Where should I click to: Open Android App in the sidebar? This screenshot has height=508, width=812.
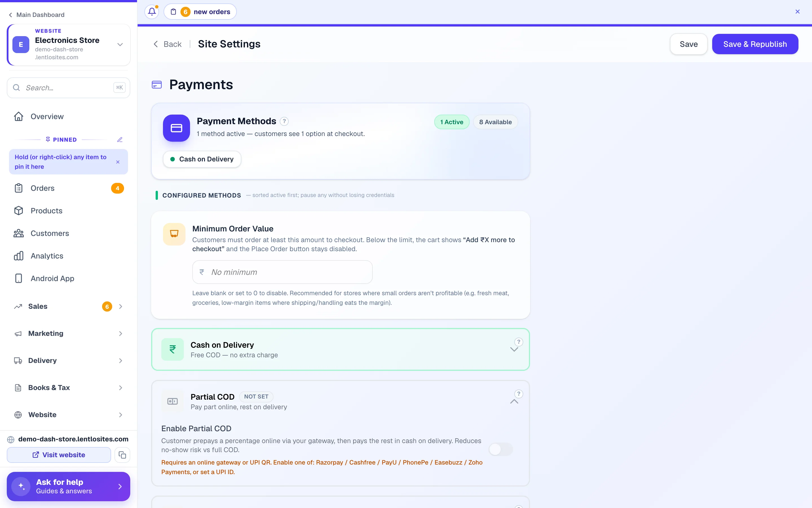pyautogui.click(x=69, y=279)
